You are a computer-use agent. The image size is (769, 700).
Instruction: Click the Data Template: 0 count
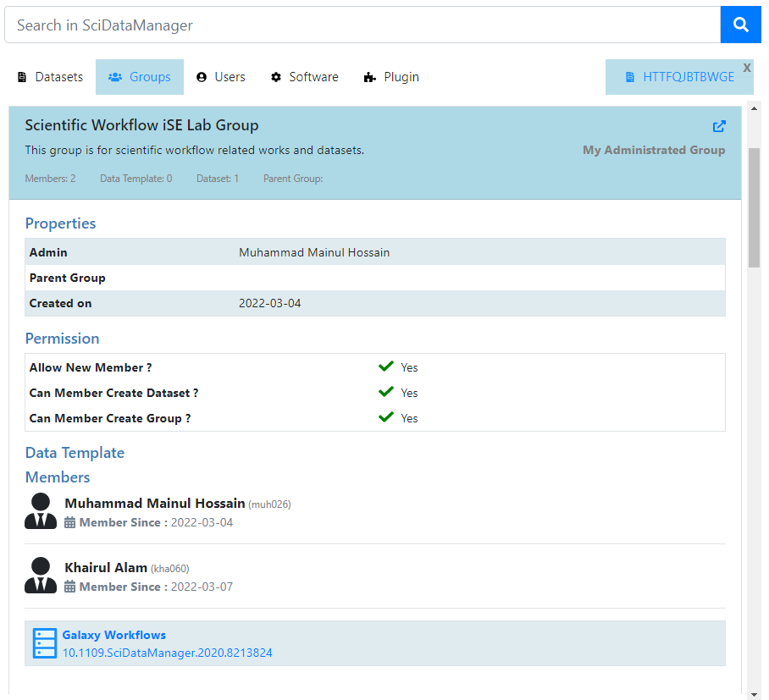[x=136, y=179]
